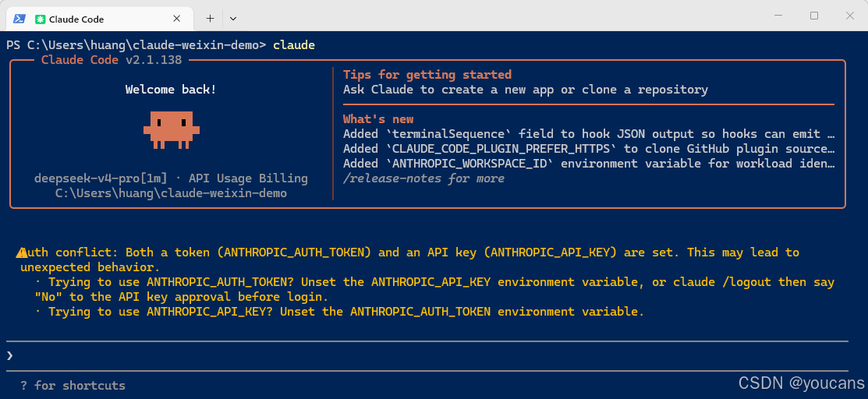Click the working directory path under the model name
Image resolution: width=868 pixels, height=399 pixels.
pyautogui.click(x=171, y=194)
